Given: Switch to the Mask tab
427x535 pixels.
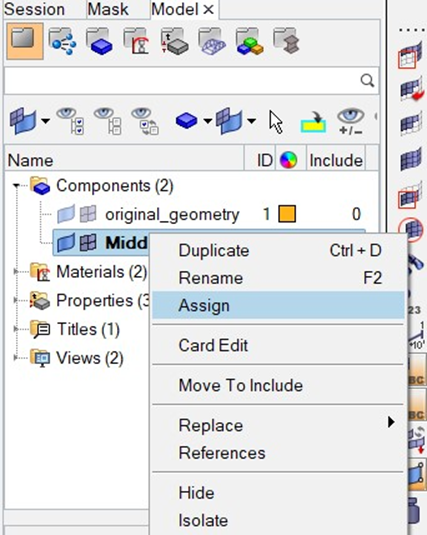Looking at the screenshot, I should click(108, 9).
